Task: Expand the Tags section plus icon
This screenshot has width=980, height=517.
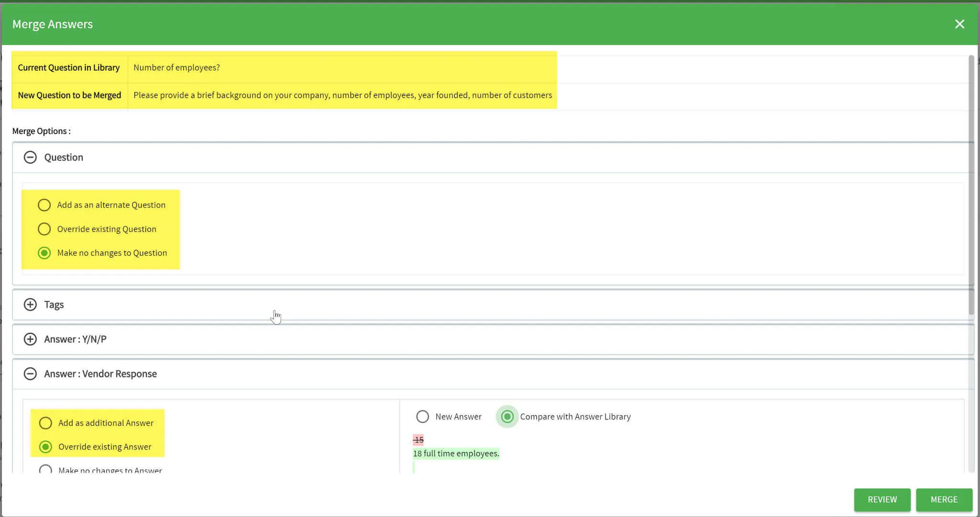Action: [x=30, y=305]
